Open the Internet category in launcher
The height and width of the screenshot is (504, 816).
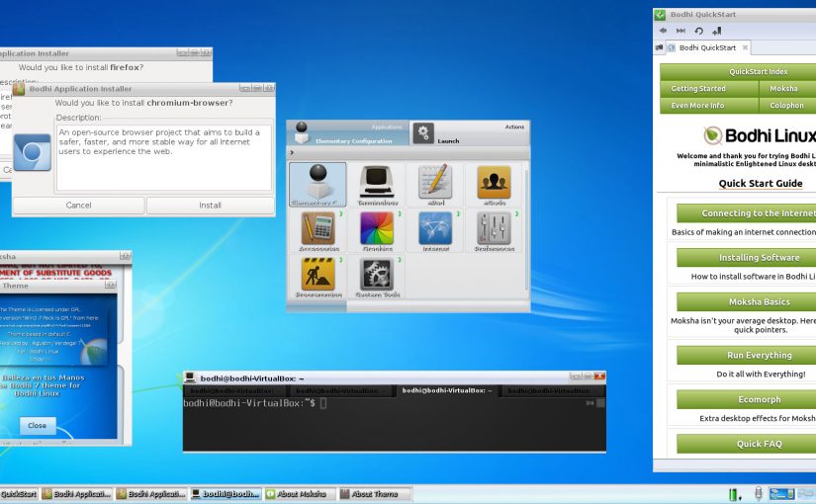pyautogui.click(x=435, y=230)
